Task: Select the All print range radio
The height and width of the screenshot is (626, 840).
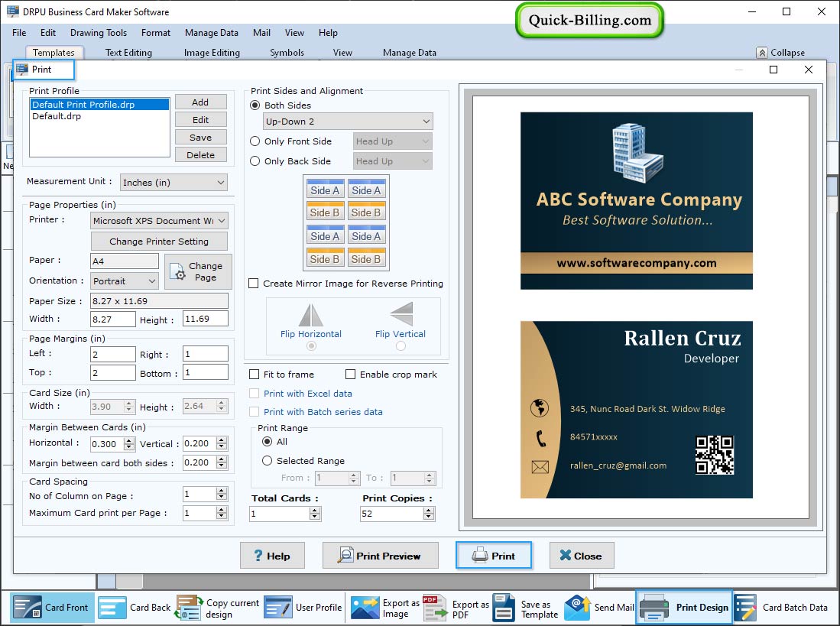Action: coord(267,442)
